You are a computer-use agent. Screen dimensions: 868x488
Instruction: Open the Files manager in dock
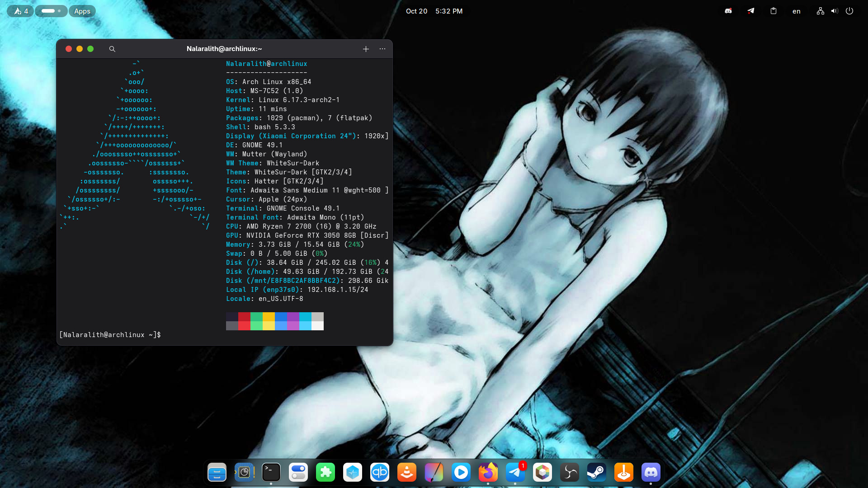(x=217, y=473)
